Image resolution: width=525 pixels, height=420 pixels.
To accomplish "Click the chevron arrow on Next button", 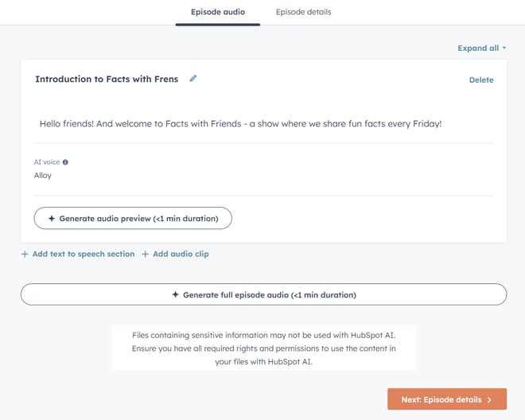I will (x=489, y=399).
